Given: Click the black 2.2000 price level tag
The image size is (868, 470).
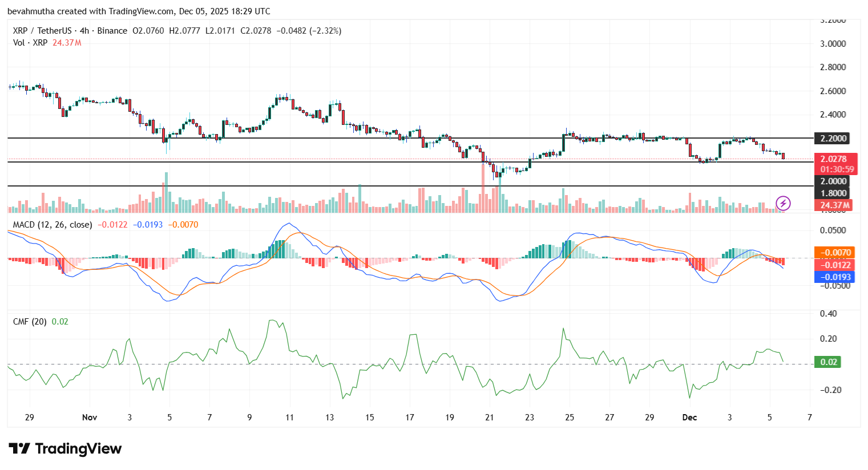Looking at the screenshot, I should (x=833, y=138).
